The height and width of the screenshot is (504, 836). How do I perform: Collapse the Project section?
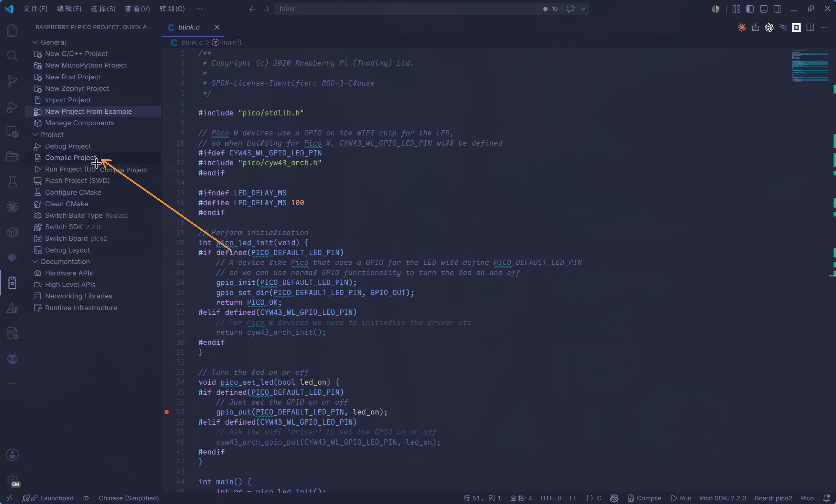(35, 134)
